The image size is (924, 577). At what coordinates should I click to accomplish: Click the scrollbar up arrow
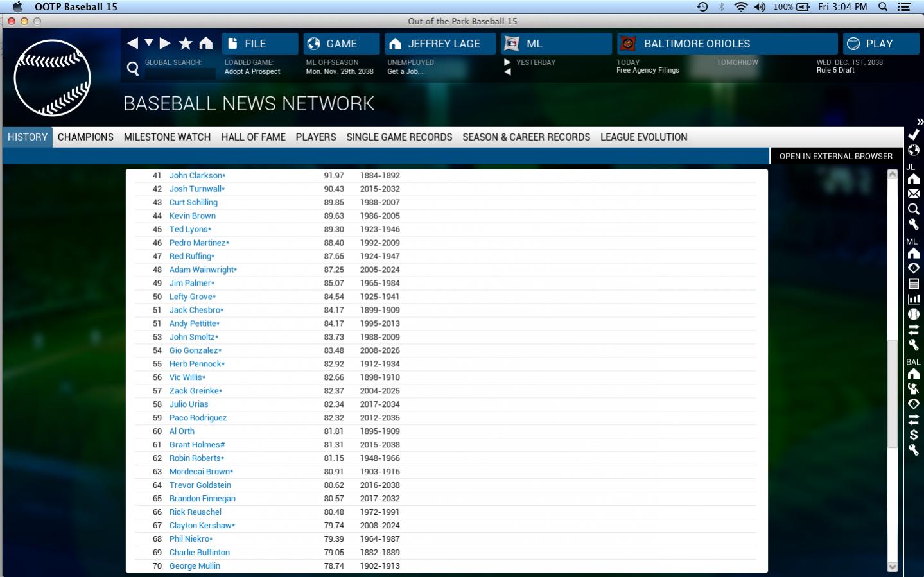[892, 175]
